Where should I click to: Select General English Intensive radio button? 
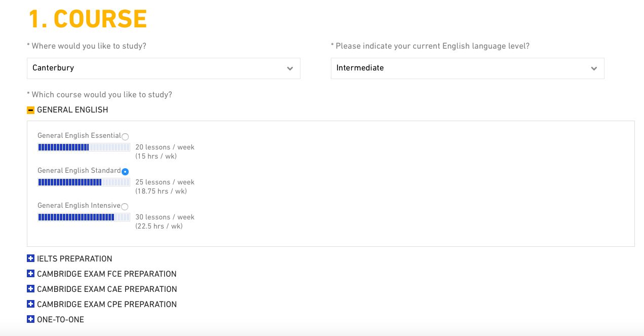tap(125, 207)
